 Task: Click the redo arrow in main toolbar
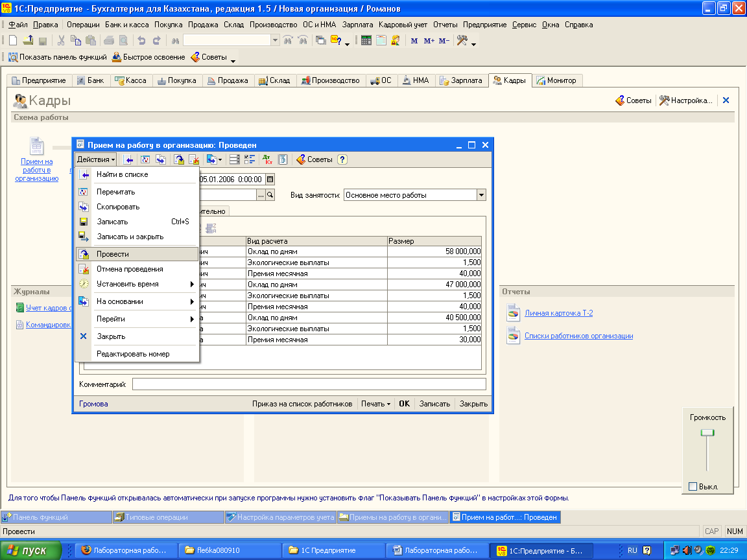(157, 41)
